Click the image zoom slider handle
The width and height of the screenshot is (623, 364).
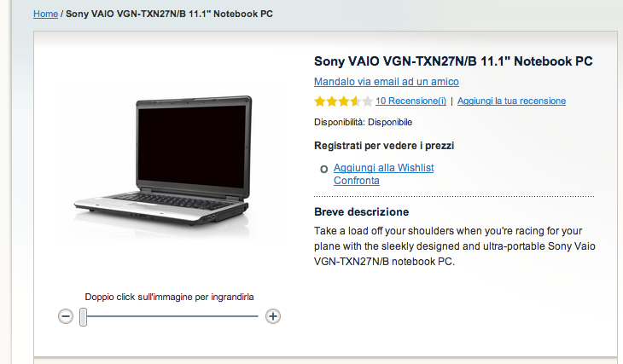[83, 317]
